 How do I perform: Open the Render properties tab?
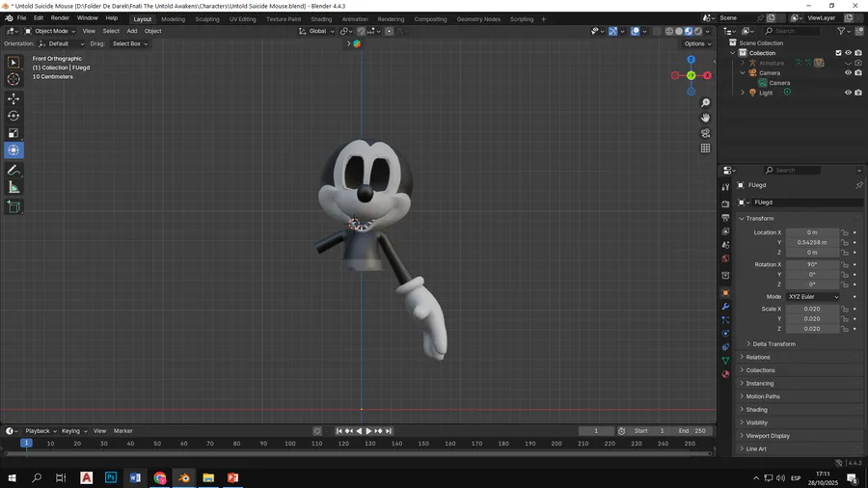coord(725,204)
